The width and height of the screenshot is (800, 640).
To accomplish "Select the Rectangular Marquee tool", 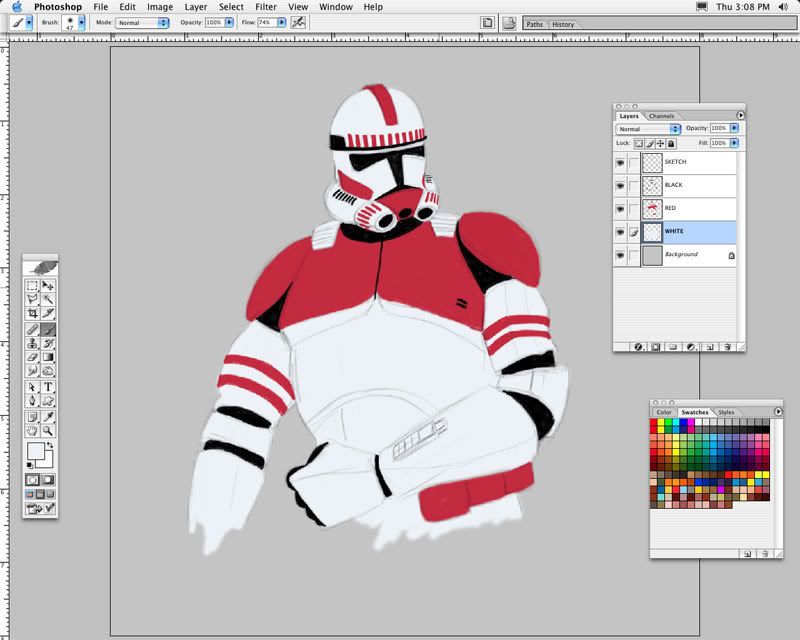I will click(32, 286).
